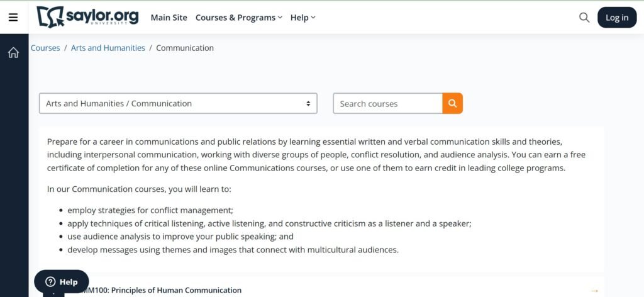Image resolution: width=644 pixels, height=297 pixels.
Task: Expand the Help menu in navbar
Action: click(x=303, y=18)
